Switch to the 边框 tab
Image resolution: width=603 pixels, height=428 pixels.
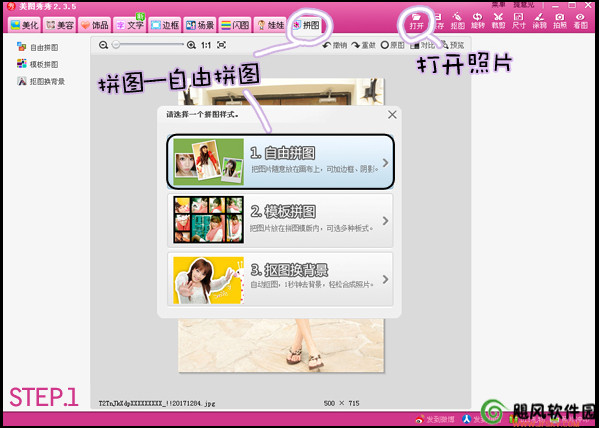[165, 25]
